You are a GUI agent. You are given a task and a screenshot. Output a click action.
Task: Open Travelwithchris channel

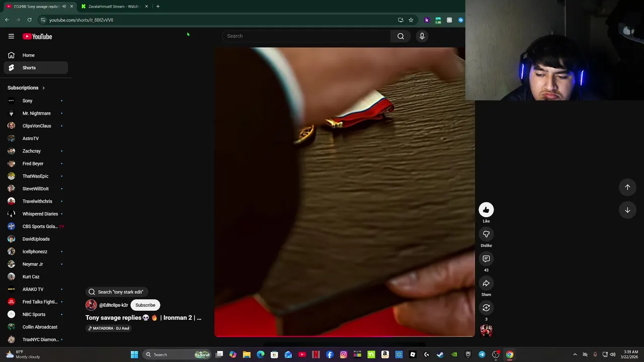tap(36, 201)
